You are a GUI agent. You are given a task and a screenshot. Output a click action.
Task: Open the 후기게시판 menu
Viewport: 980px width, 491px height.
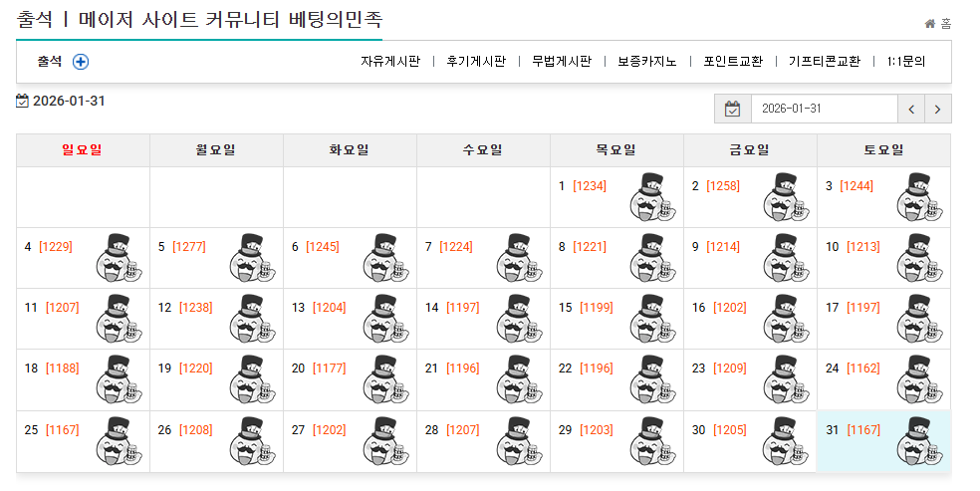(x=476, y=61)
